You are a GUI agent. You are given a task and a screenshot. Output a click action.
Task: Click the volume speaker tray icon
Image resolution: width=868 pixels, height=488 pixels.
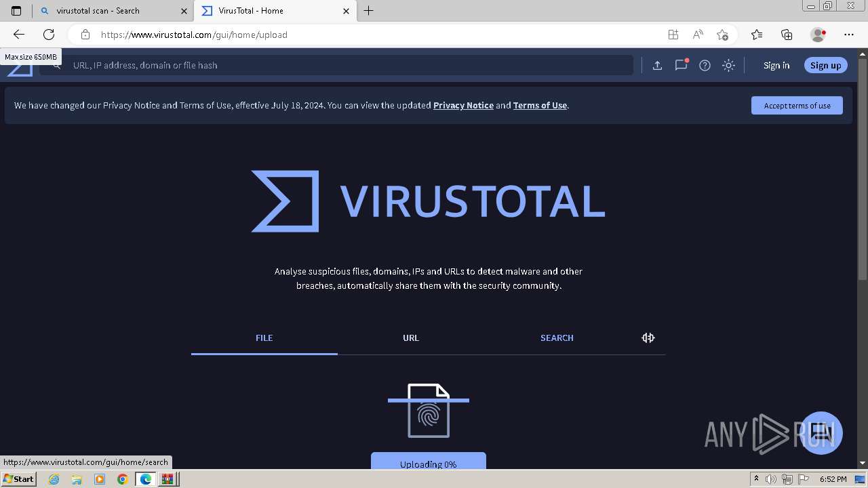click(771, 479)
